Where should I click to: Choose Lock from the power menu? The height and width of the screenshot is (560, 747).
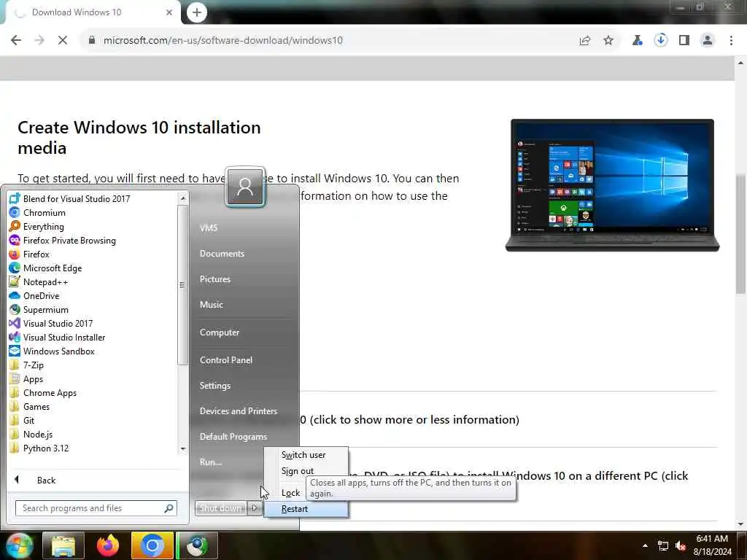tap(290, 493)
